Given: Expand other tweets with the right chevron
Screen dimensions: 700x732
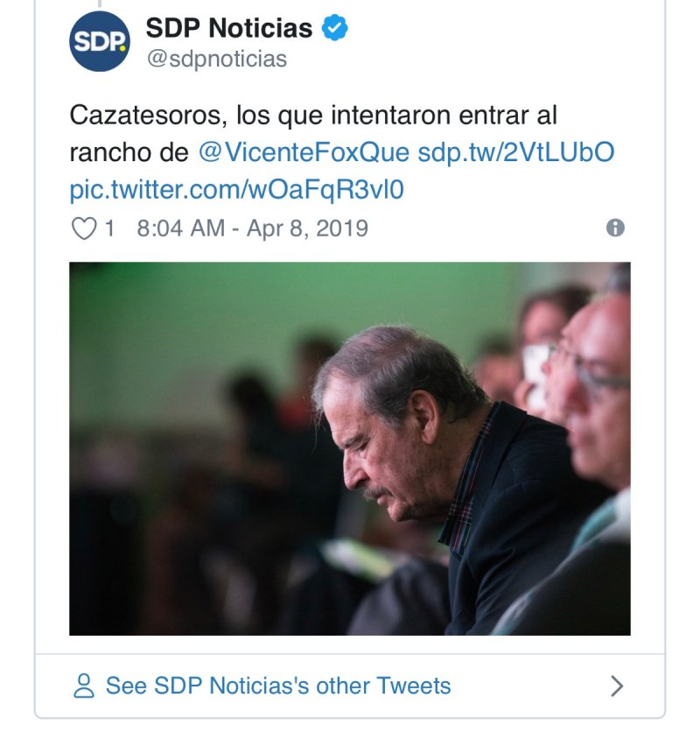Looking at the screenshot, I should [x=617, y=685].
